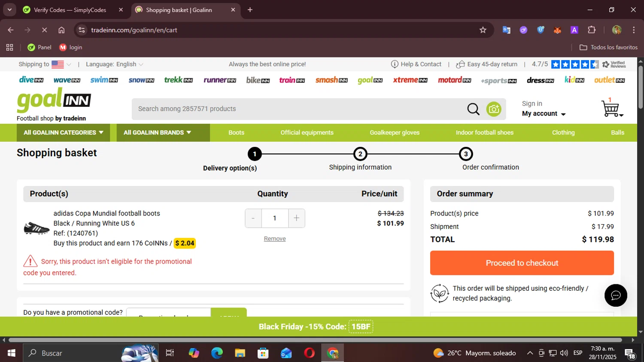Viewport: 644px width, 362px height.
Task: Open Todos los favoritos folder
Action: point(608,47)
